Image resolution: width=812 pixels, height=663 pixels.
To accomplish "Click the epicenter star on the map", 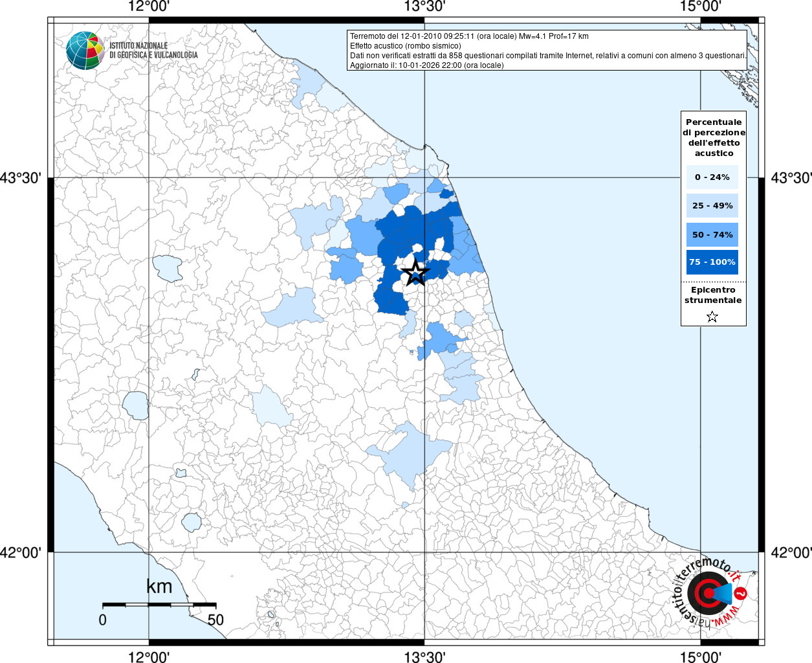I will tap(415, 273).
